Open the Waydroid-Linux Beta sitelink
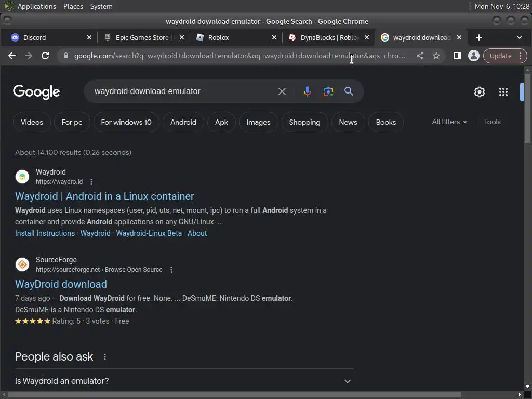The image size is (532, 399). [x=149, y=233]
